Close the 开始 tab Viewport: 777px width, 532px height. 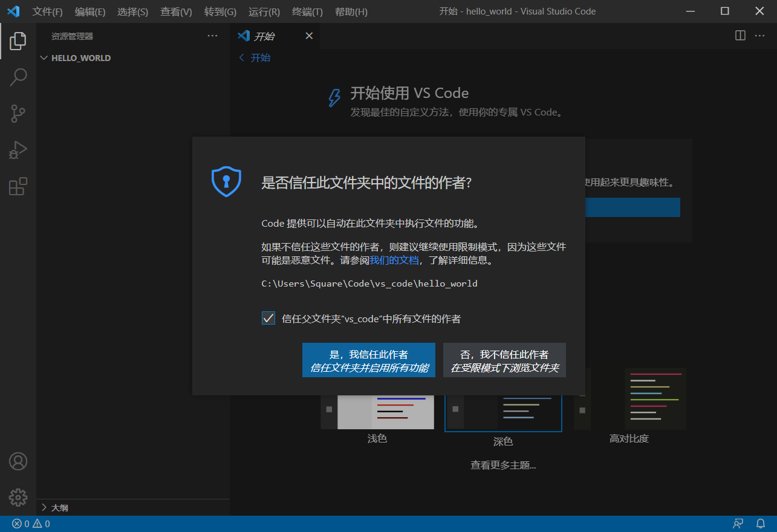pyautogui.click(x=309, y=36)
